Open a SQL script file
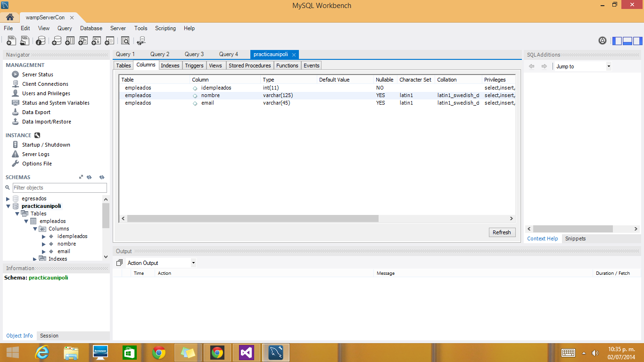The width and height of the screenshot is (644, 362). tap(24, 41)
